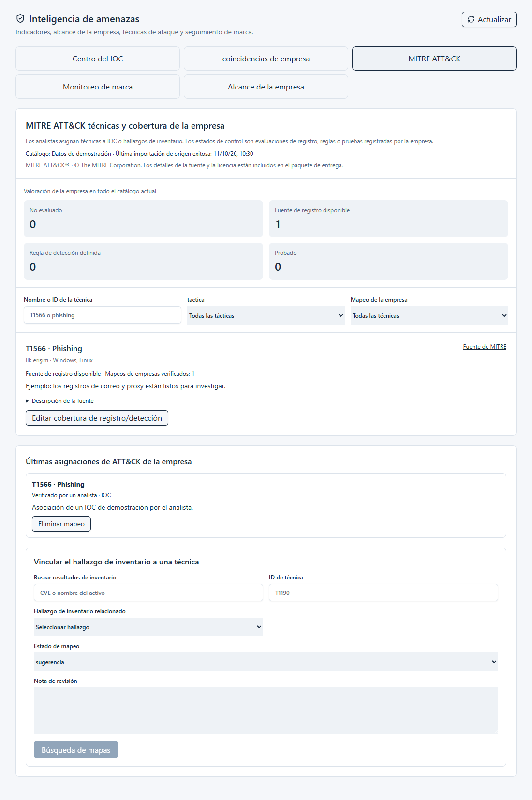
Task: Open the Fuente de MITRE link
Action: (x=485, y=347)
